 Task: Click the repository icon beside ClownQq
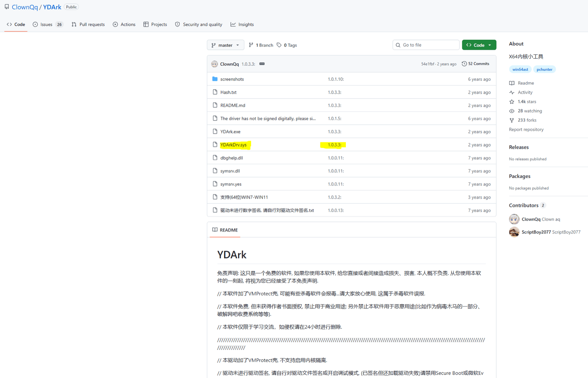[x=7, y=7]
